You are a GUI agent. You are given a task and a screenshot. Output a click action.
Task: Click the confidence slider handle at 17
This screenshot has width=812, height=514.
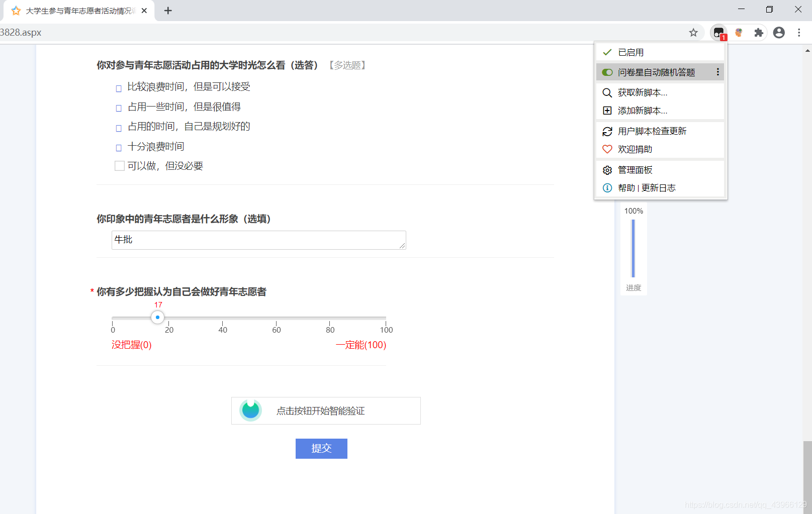(157, 317)
